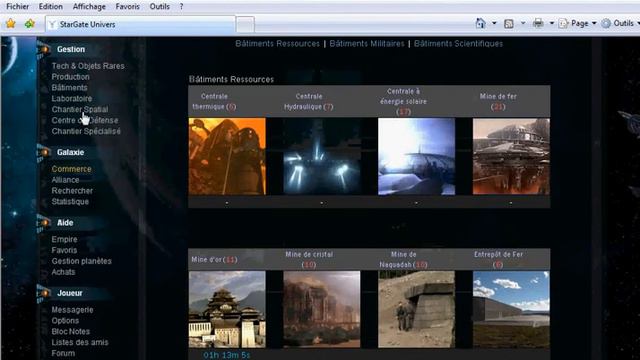Viewport: 640px width, 360px height.
Task: Open the Chantier Spatial link
Action: click(80, 109)
